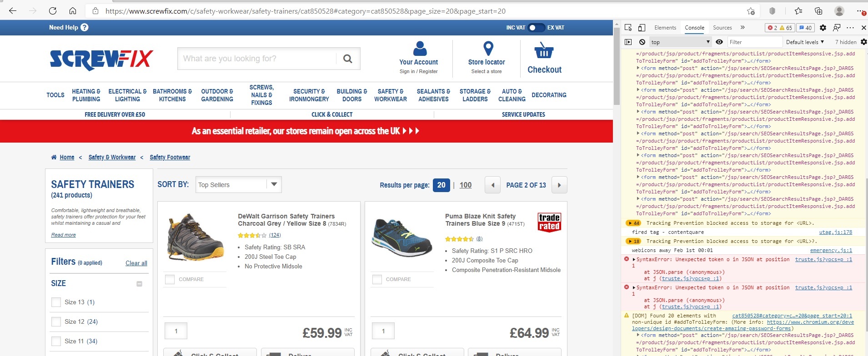Show more DevTools tabs chevron
This screenshot has width=868, height=356.
[x=743, y=28]
